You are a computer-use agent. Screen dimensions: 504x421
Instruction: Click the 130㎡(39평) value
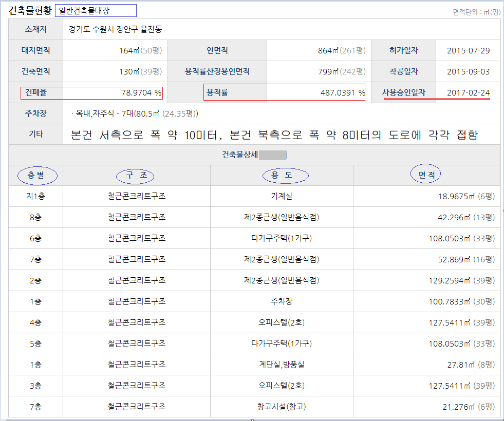140,71
